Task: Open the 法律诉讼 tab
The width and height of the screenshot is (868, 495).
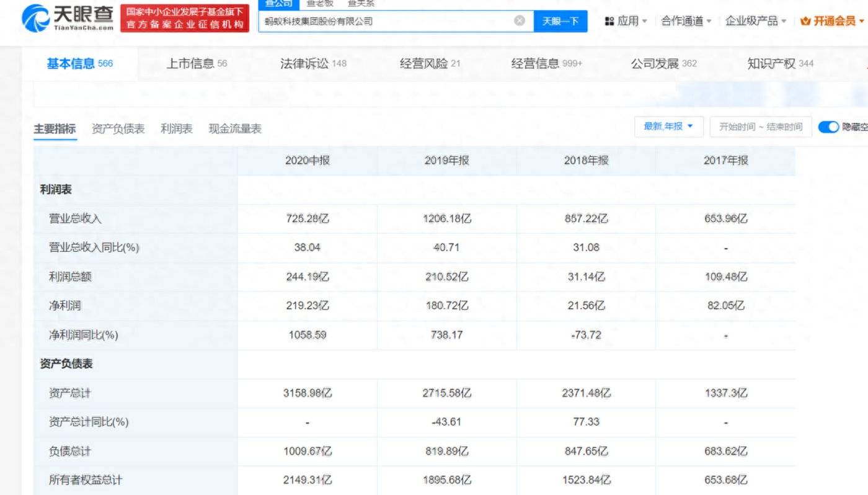Action: click(306, 63)
